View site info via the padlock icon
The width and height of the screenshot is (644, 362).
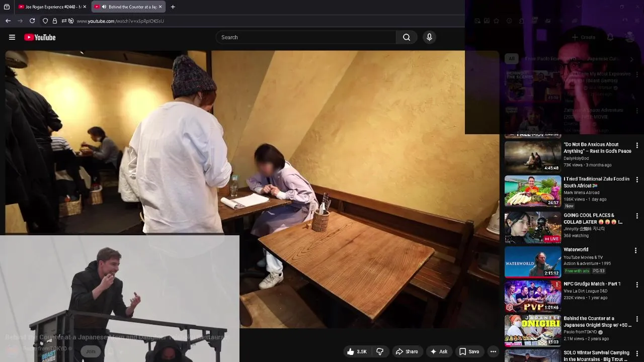55,21
